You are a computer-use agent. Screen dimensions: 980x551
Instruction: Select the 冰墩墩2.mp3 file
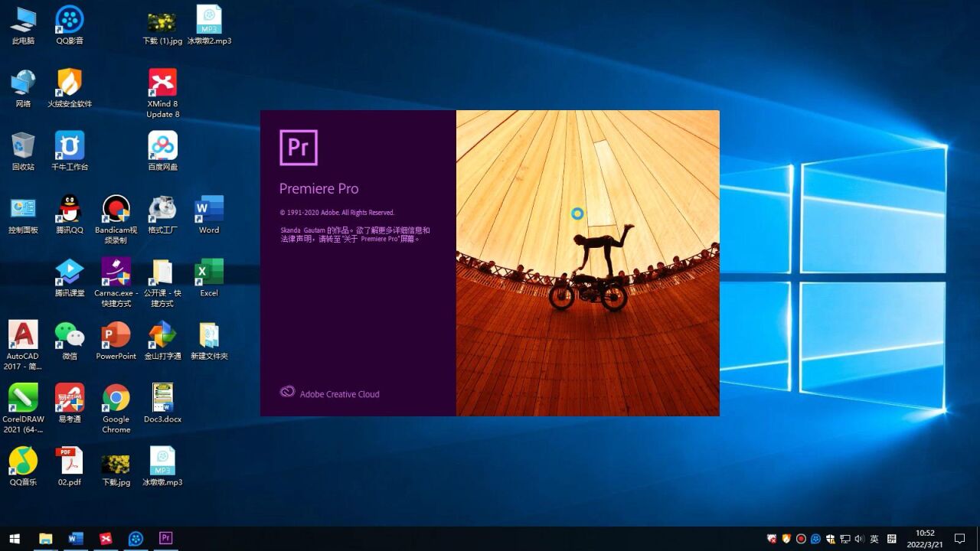[x=209, y=24]
